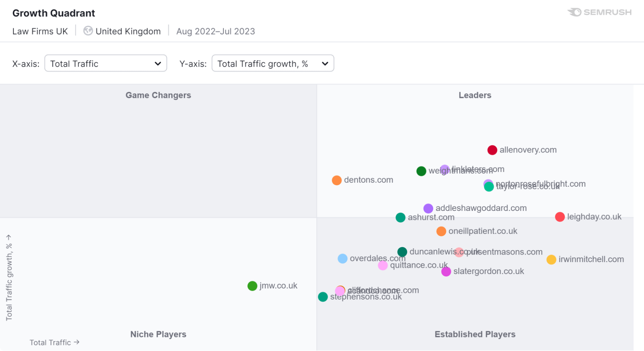The height and width of the screenshot is (351, 644).
Task: Click the Law Firms UK category label
Action: click(40, 30)
